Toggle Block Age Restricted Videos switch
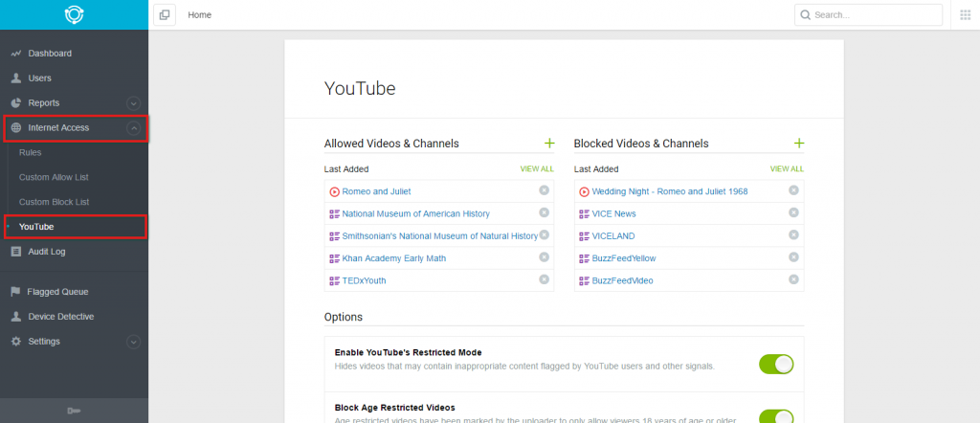 (x=776, y=416)
